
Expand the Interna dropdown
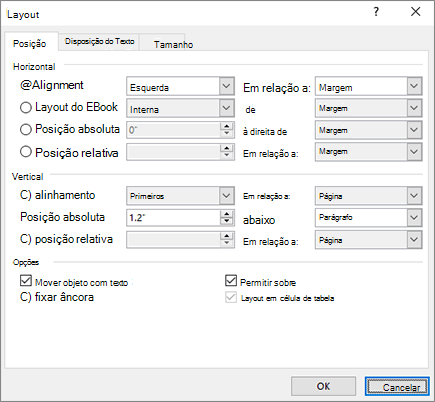[x=180, y=108]
